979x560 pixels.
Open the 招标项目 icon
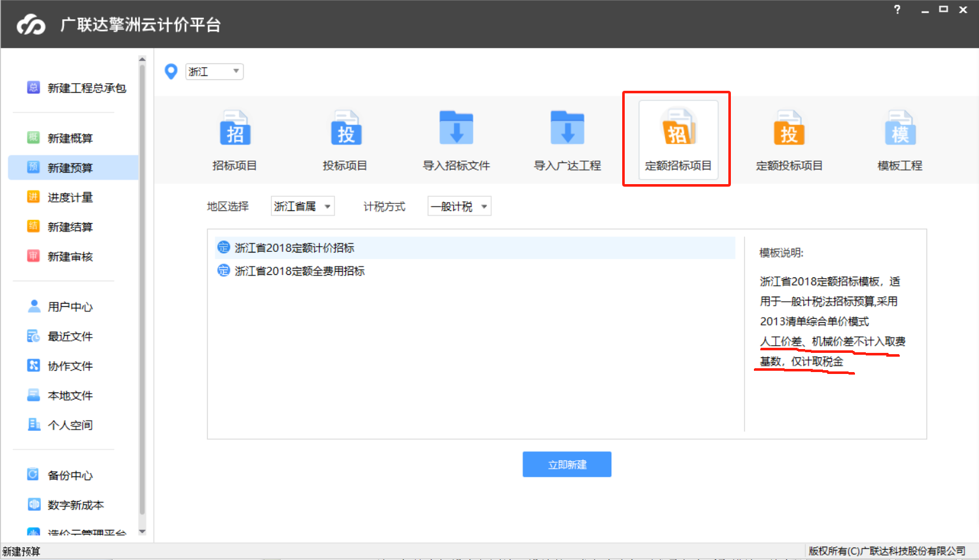tap(235, 128)
